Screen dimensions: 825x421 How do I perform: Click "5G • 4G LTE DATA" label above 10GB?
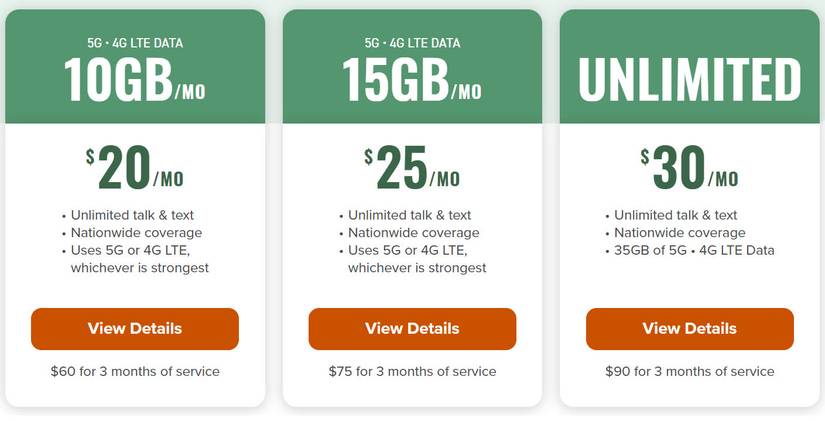[135, 43]
